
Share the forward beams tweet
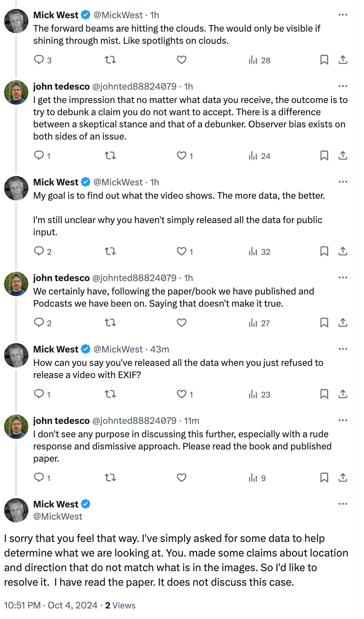[343, 60]
